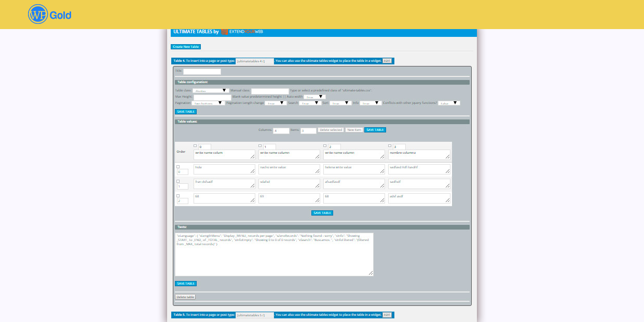
Task: Click EDIT button for Table 4
Action: 387,61
